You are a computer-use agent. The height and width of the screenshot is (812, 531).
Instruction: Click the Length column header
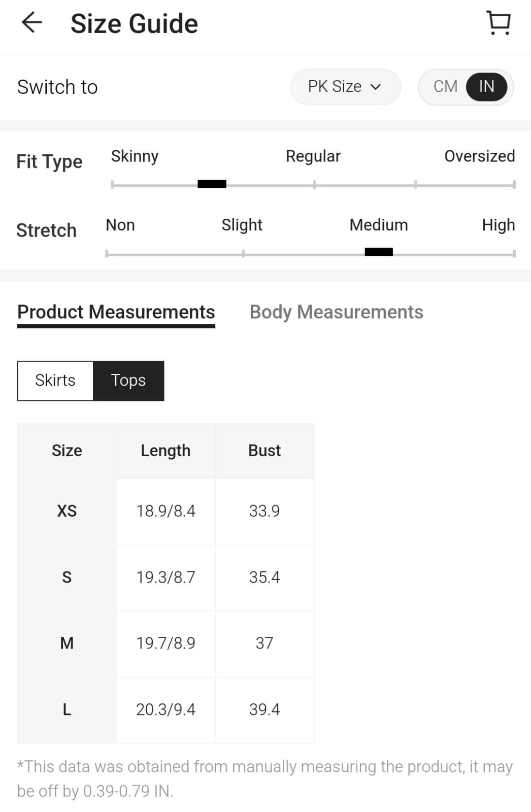(x=165, y=451)
